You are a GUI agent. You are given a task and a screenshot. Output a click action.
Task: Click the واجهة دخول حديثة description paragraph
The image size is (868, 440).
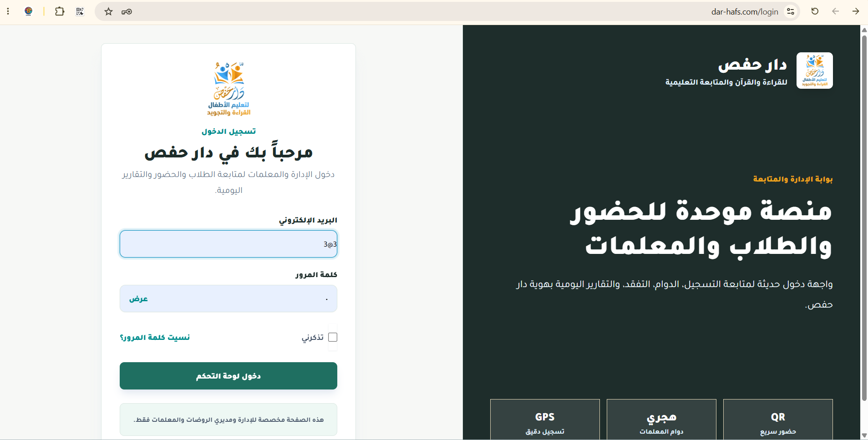pos(675,294)
